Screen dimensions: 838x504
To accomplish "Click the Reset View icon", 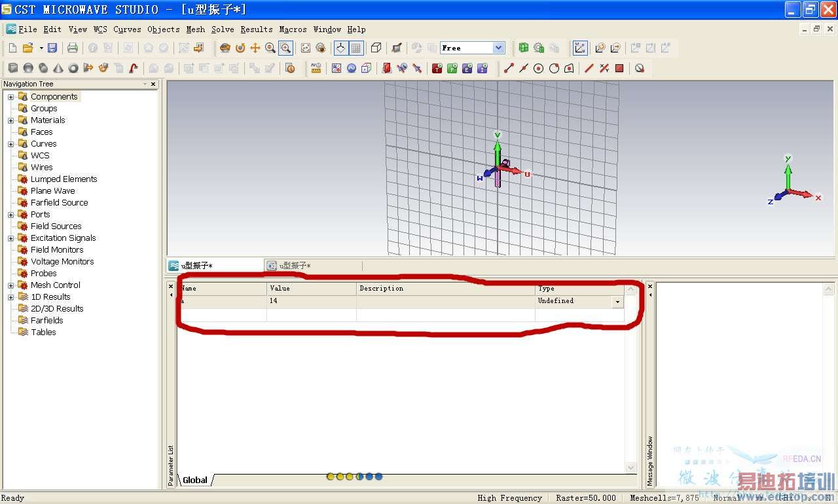I will pyautogui.click(x=305, y=48).
